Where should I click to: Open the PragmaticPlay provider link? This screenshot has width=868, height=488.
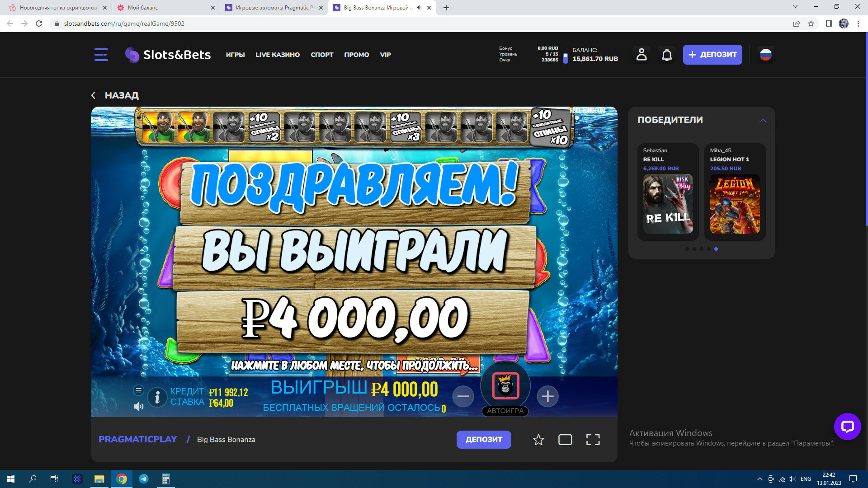click(137, 439)
